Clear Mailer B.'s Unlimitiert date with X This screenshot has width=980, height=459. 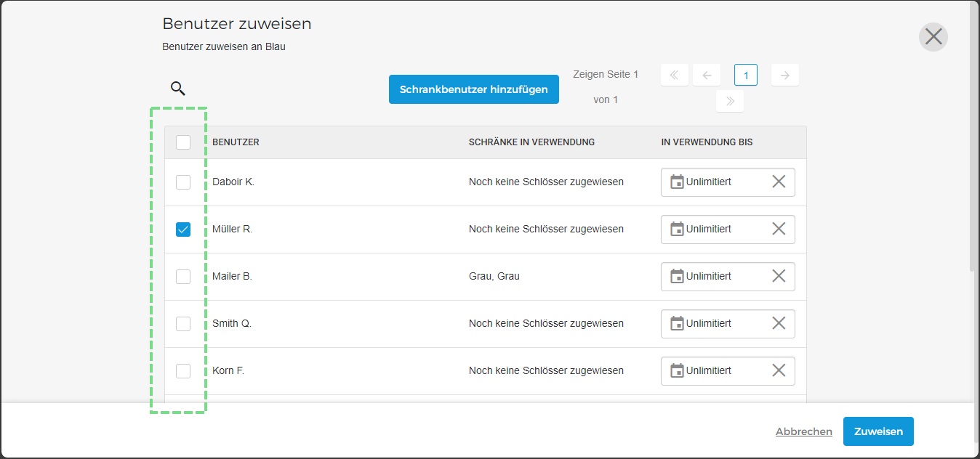click(x=779, y=276)
